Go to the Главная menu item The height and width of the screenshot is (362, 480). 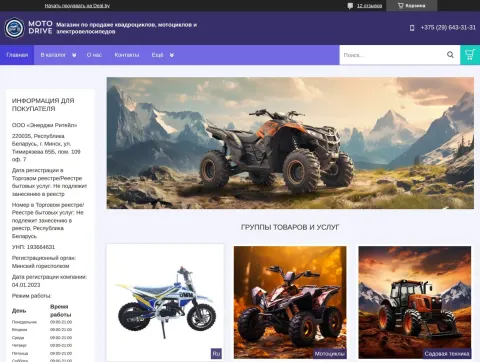pos(17,55)
